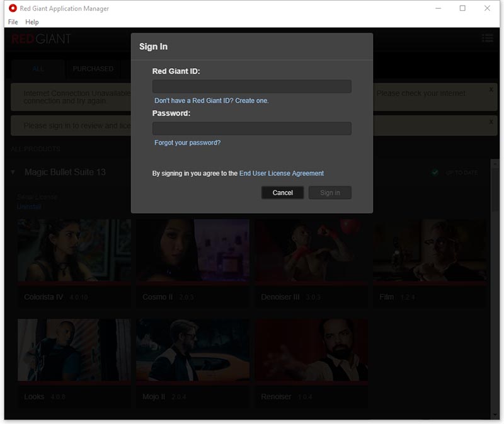The image size is (504, 424).
Task: Switch to the ALL tab
Action: pyautogui.click(x=38, y=69)
